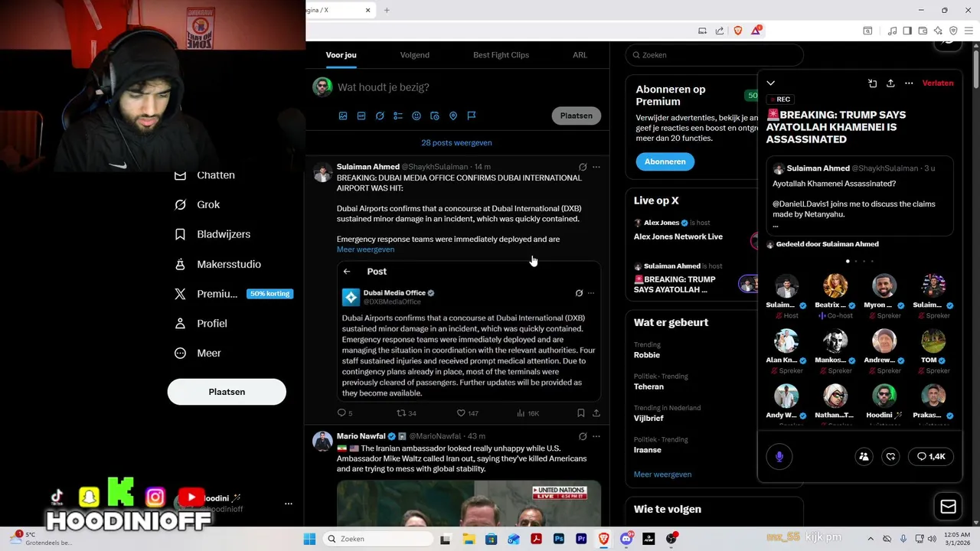Open the emoji picker in composer

point(416,116)
